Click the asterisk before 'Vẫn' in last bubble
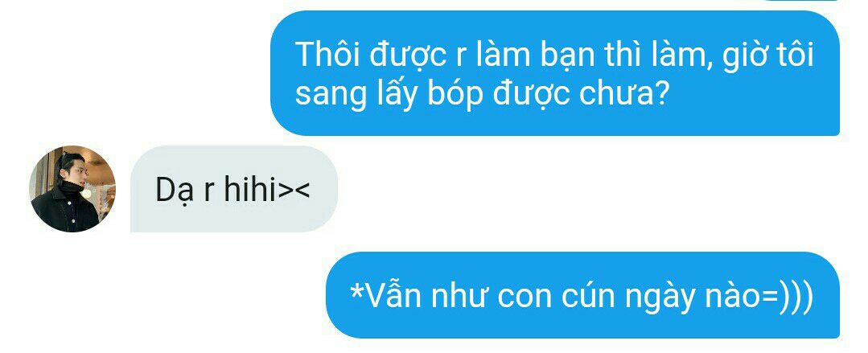868x353 pixels. [356, 290]
